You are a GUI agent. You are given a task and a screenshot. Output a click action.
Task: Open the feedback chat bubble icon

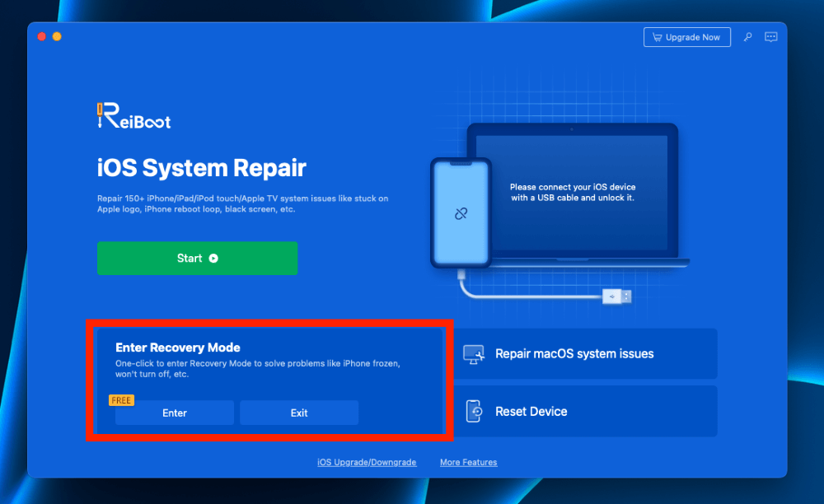[x=771, y=37]
